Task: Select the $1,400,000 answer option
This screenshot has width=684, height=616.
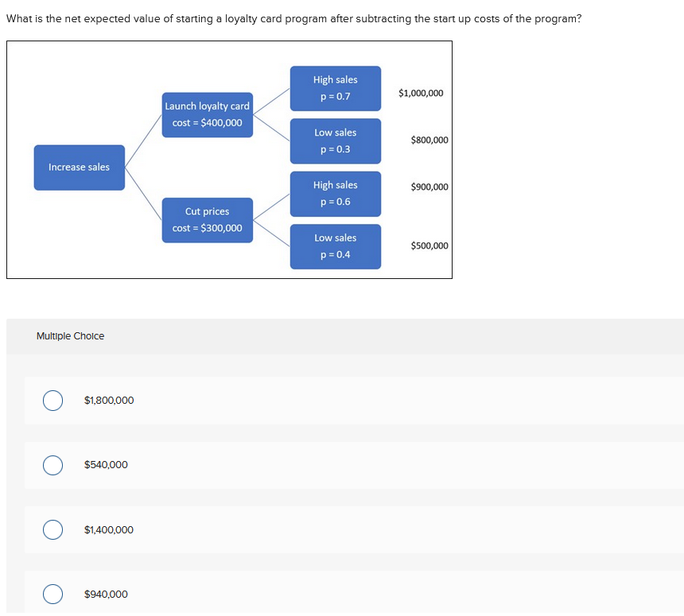Action: click(53, 529)
